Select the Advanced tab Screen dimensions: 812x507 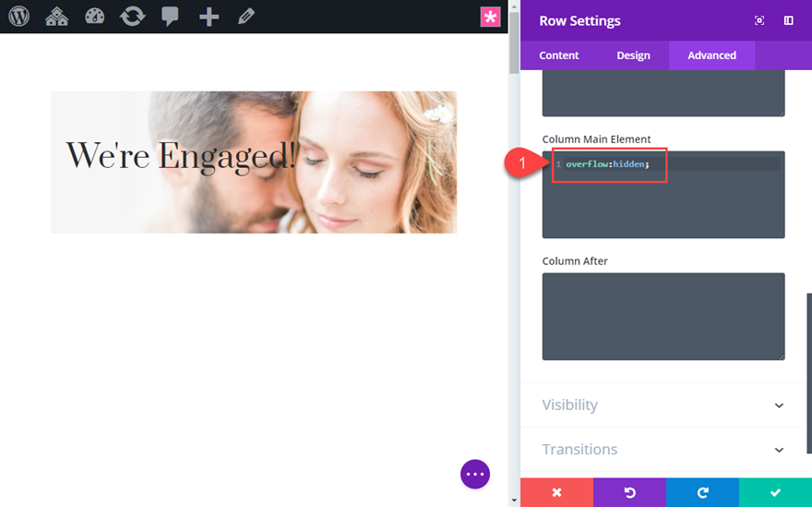[x=711, y=55]
